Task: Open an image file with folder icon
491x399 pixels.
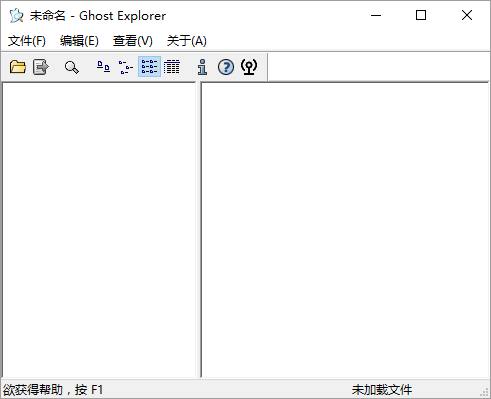Action: pyautogui.click(x=18, y=67)
